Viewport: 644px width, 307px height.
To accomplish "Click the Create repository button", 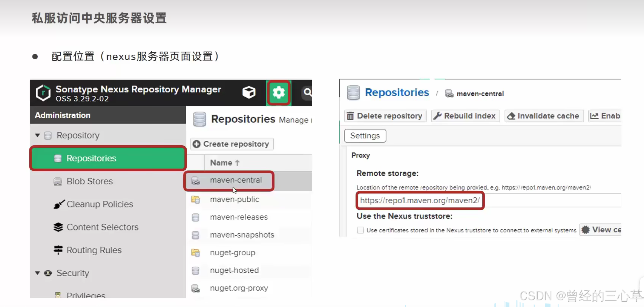I will pos(232,144).
